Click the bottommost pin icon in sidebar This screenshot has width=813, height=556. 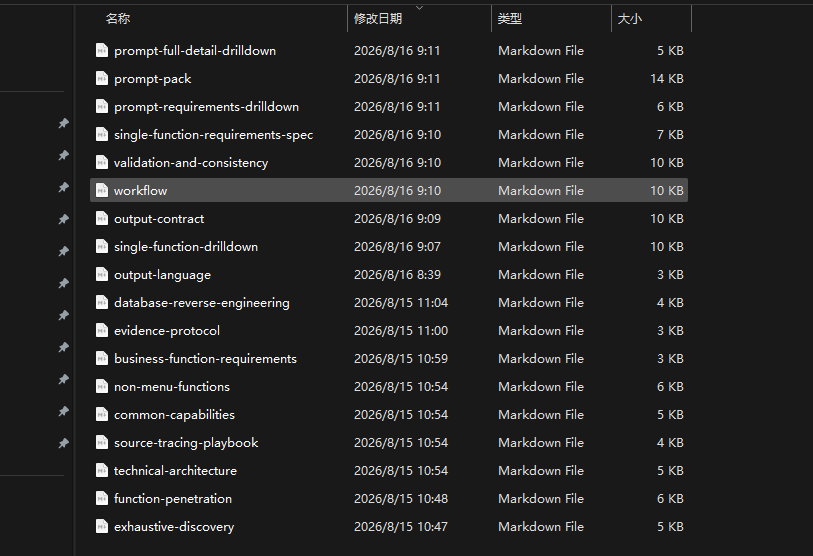tap(63, 443)
